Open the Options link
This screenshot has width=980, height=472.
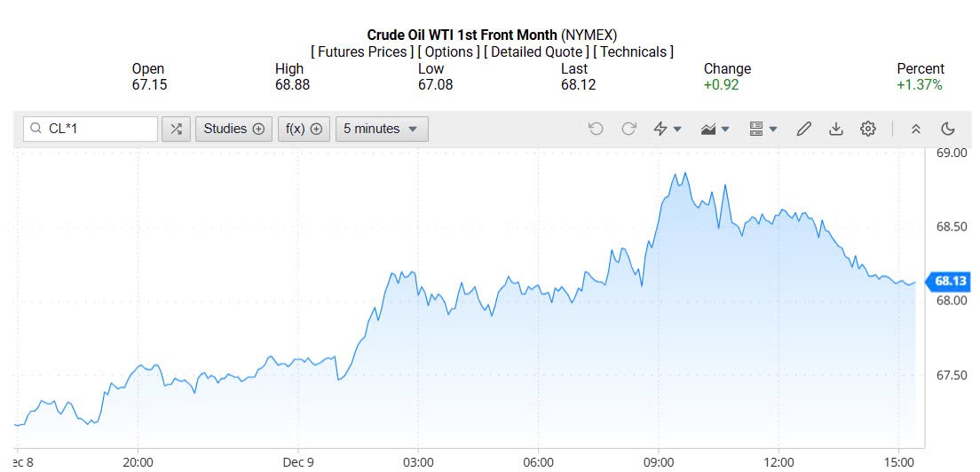tap(448, 52)
